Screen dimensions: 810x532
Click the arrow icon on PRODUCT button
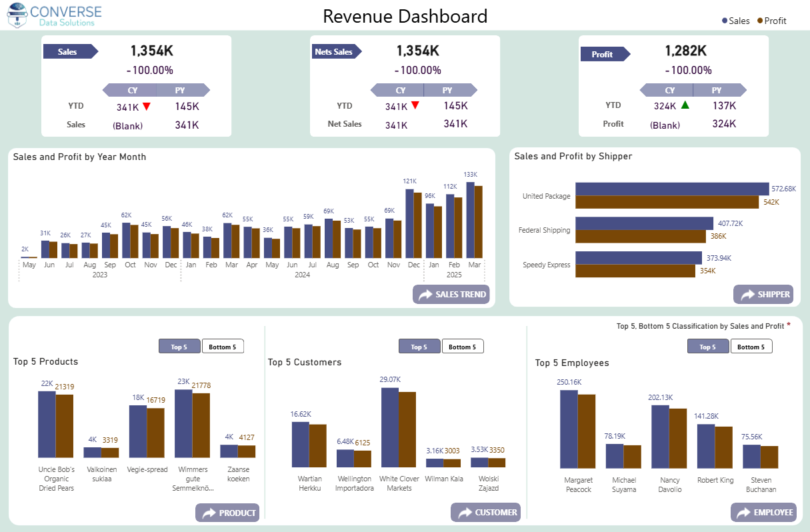pos(209,513)
